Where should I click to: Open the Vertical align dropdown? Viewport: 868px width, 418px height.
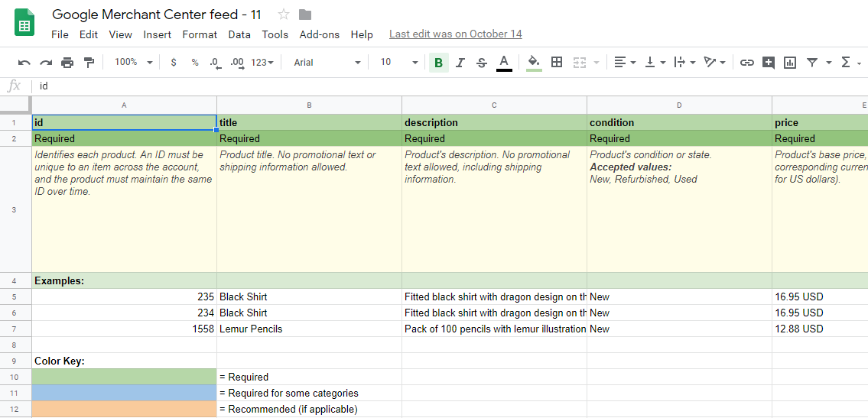click(655, 63)
